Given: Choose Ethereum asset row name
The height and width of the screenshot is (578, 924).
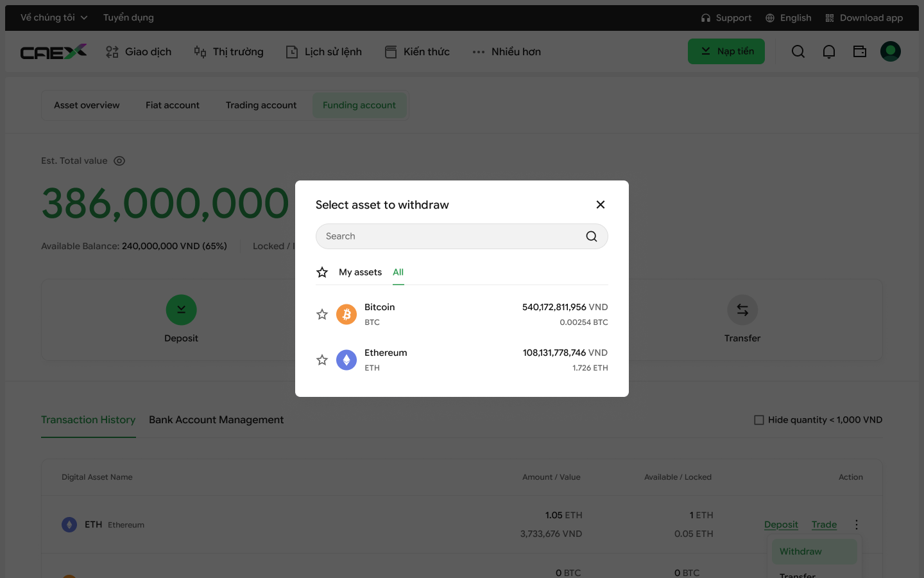Looking at the screenshot, I should (386, 353).
